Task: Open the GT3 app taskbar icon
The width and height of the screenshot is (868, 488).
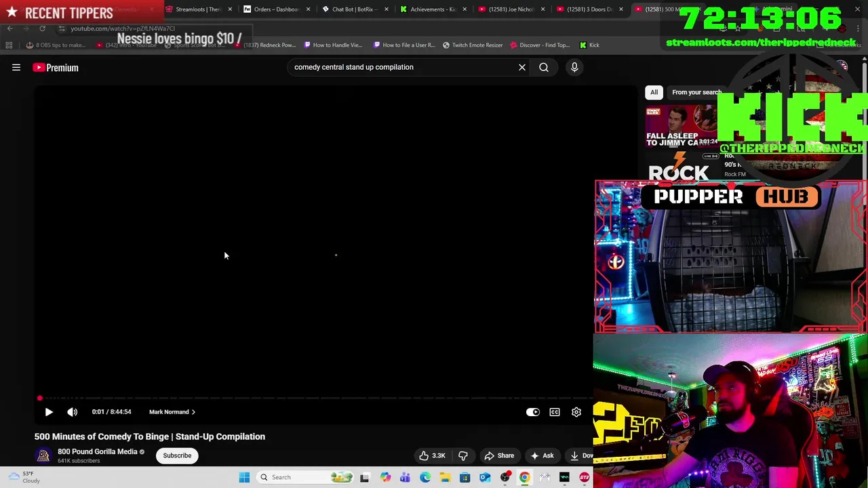Action: pos(585,477)
